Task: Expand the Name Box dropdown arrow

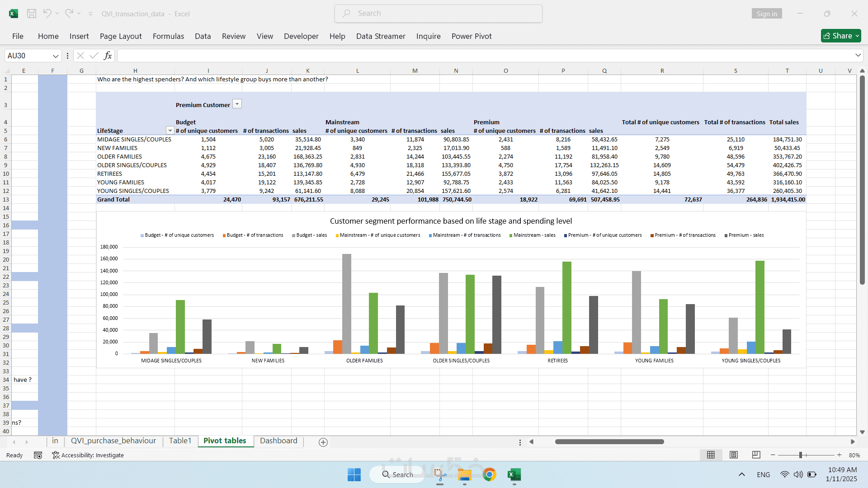Action: click(56, 56)
